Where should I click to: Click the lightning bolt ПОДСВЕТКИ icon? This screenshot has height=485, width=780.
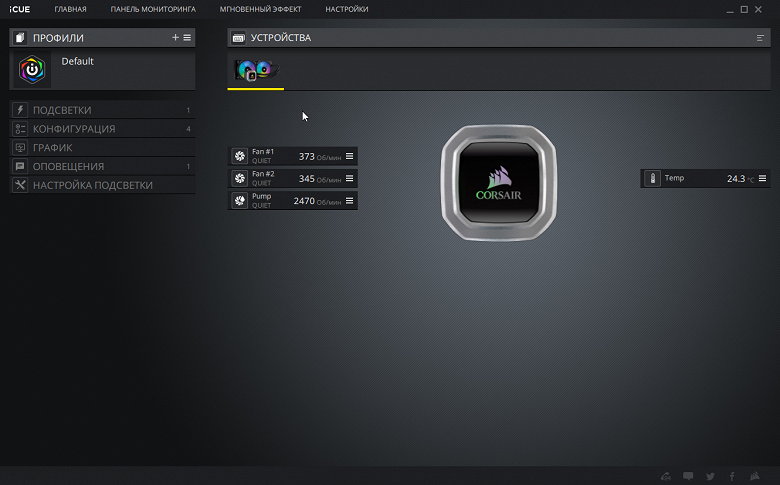point(20,110)
